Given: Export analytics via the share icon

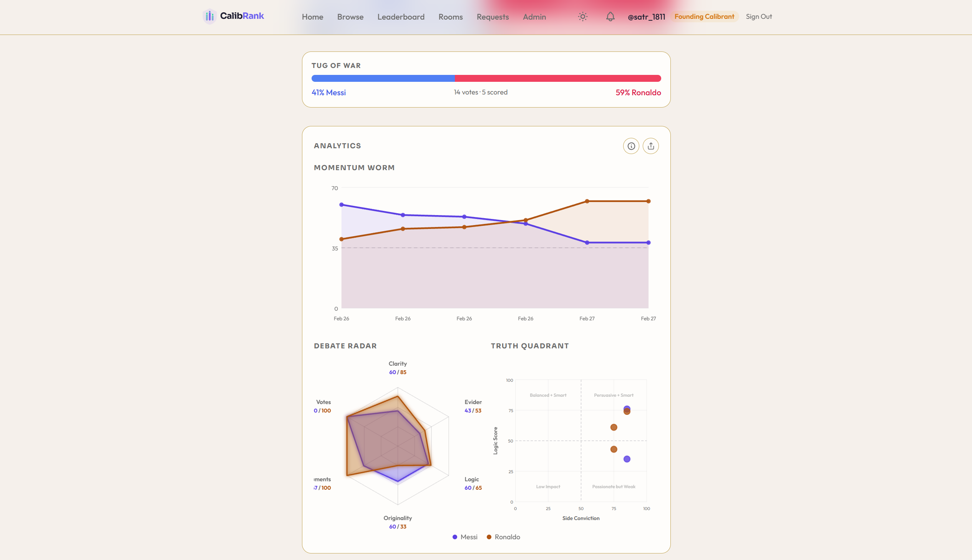Looking at the screenshot, I should tap(650, 146).
